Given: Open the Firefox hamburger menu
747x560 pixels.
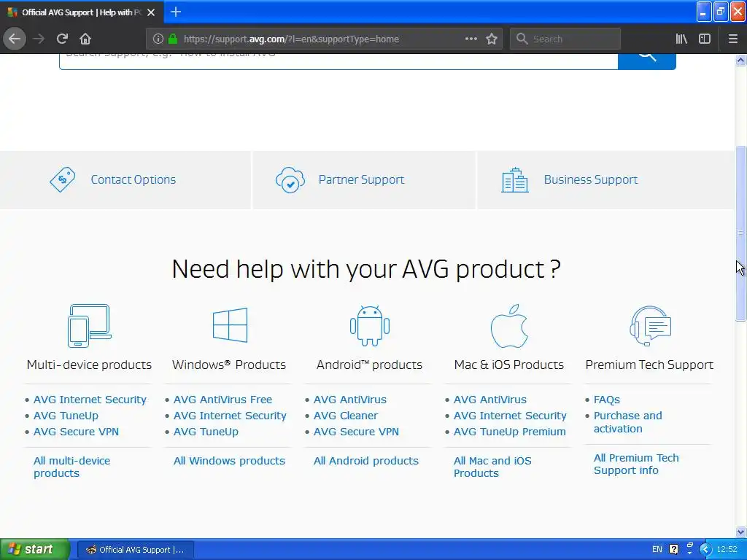Looking at the screenshot, I should coord(733,39).
